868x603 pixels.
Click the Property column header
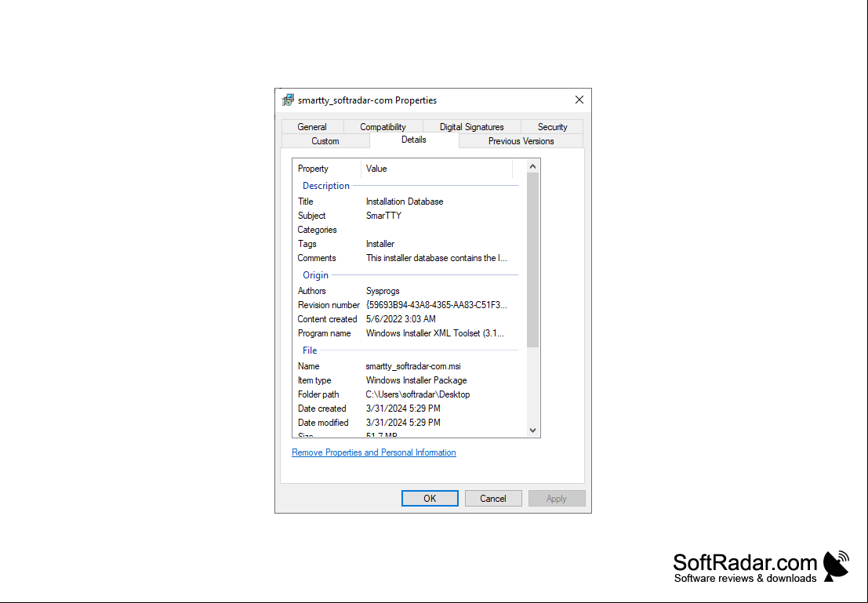click(x=327, y=169)
